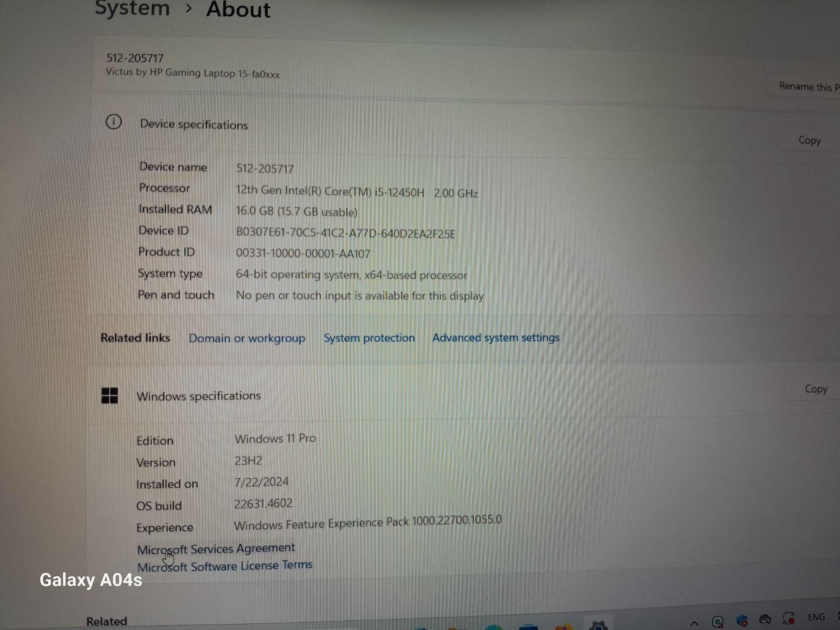Go back to System in the breadcrumb
The height and width of the screenshot is (630, 840).
point(132,8)
